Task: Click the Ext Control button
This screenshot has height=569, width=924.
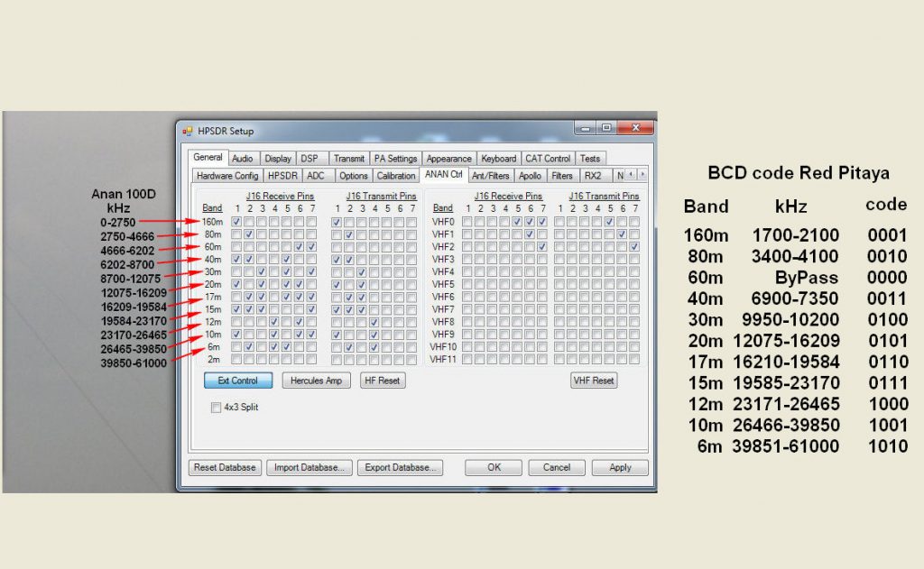Action: (238, 381)
